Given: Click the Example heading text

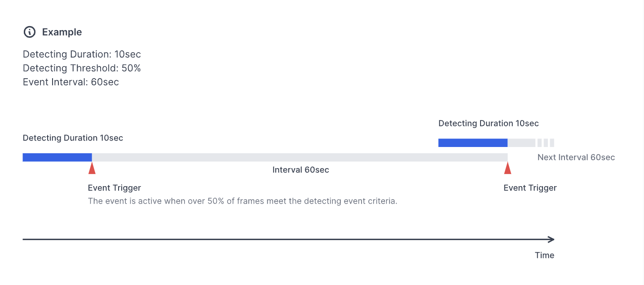Looking at the screenshot, I should (x=62, y=32).
